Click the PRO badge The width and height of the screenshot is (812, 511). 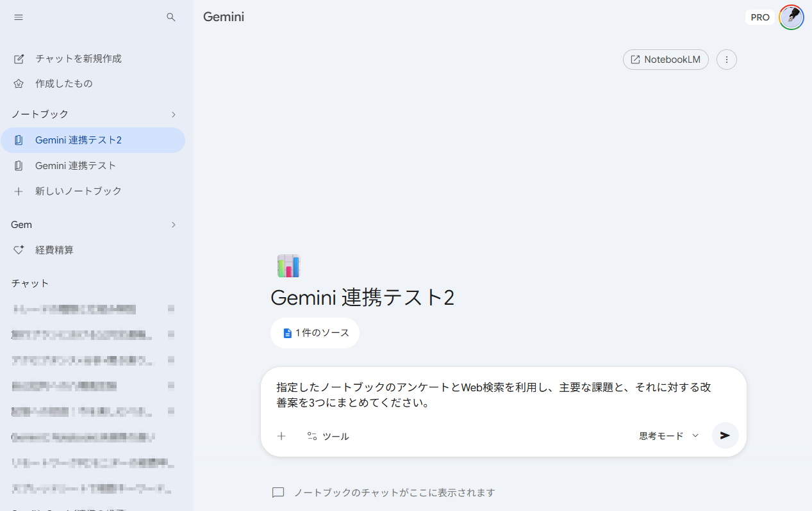tap(760, 17)
